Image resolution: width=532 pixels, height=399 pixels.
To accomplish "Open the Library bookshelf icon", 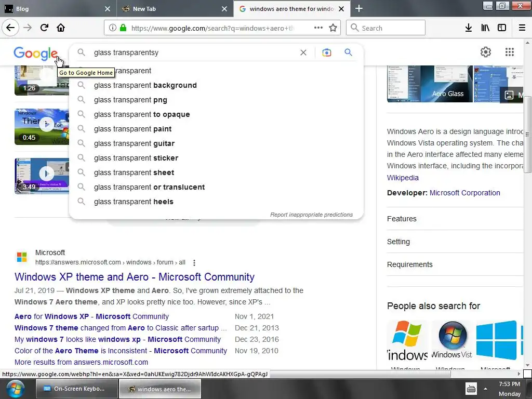I will coord(485,28).
